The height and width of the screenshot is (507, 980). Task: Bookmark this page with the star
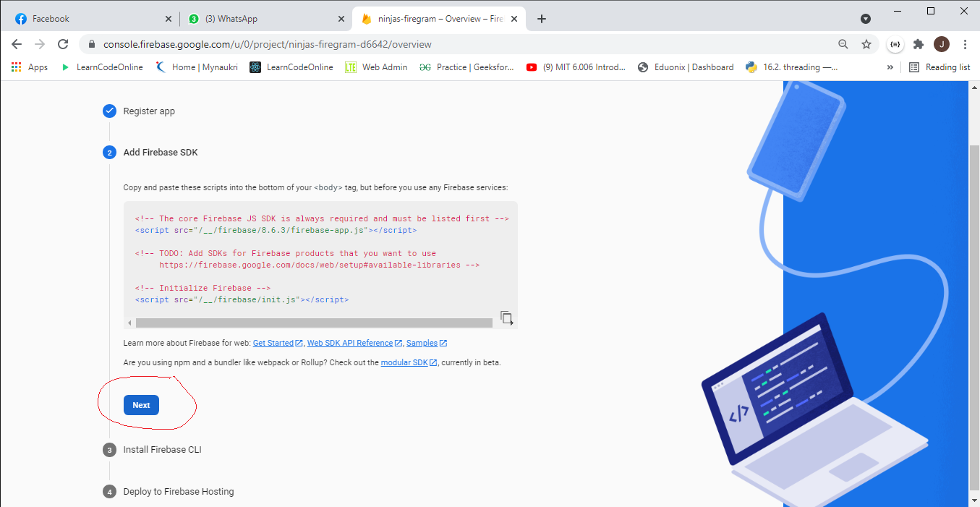click(866, 44)
